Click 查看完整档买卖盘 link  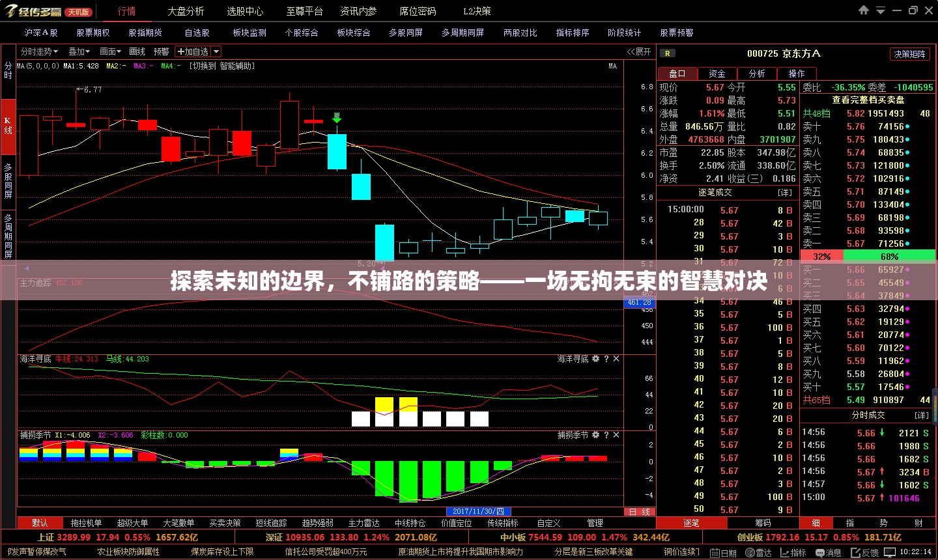868,100
